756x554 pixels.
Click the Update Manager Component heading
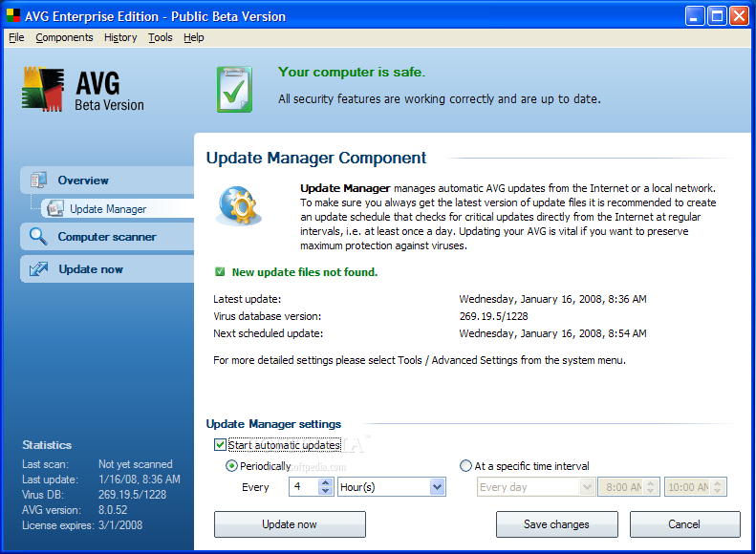[316, 158]
